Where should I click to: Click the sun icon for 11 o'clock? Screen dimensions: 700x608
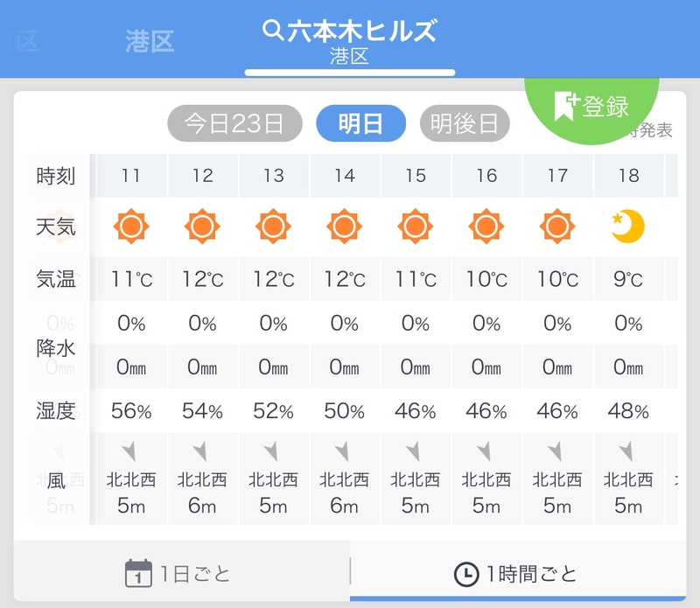coord(131,227)
